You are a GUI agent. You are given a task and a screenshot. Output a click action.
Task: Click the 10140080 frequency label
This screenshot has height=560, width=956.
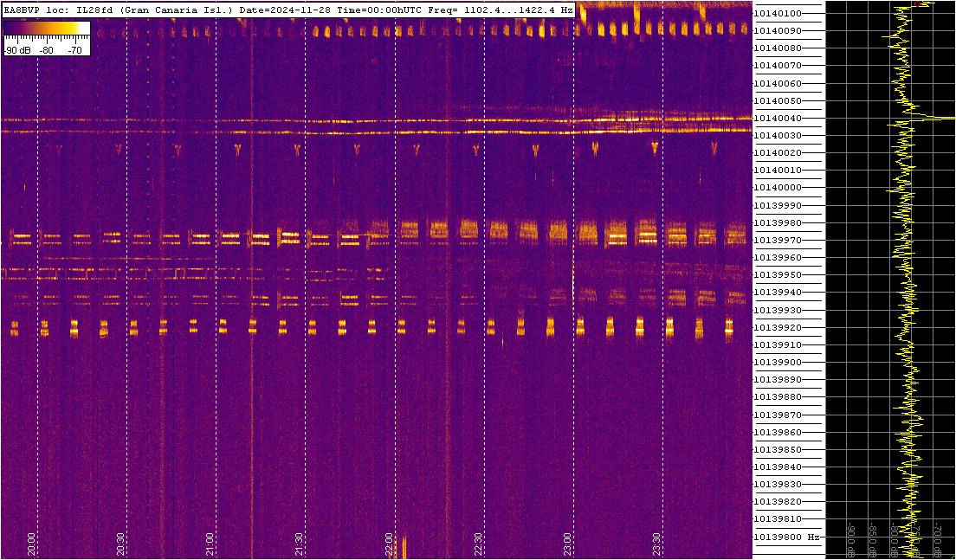[x=778, y=48]
